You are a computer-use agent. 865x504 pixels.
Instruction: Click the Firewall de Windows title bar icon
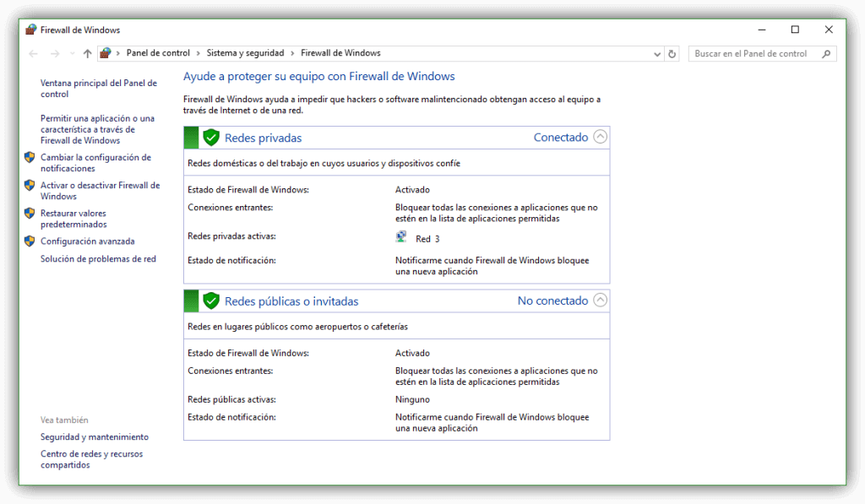(x=31, y=30)
